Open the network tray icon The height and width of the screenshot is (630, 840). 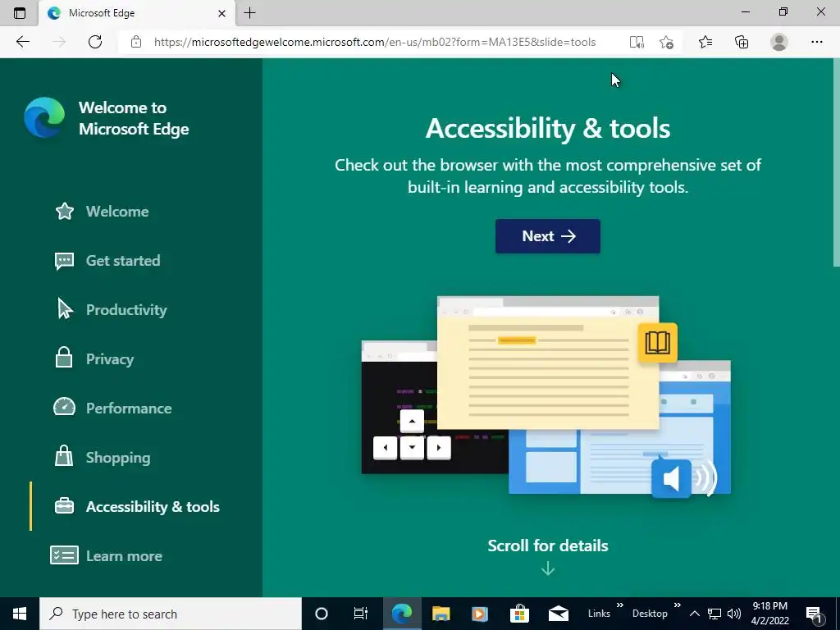pyautogui.click(x=714, y=614)
